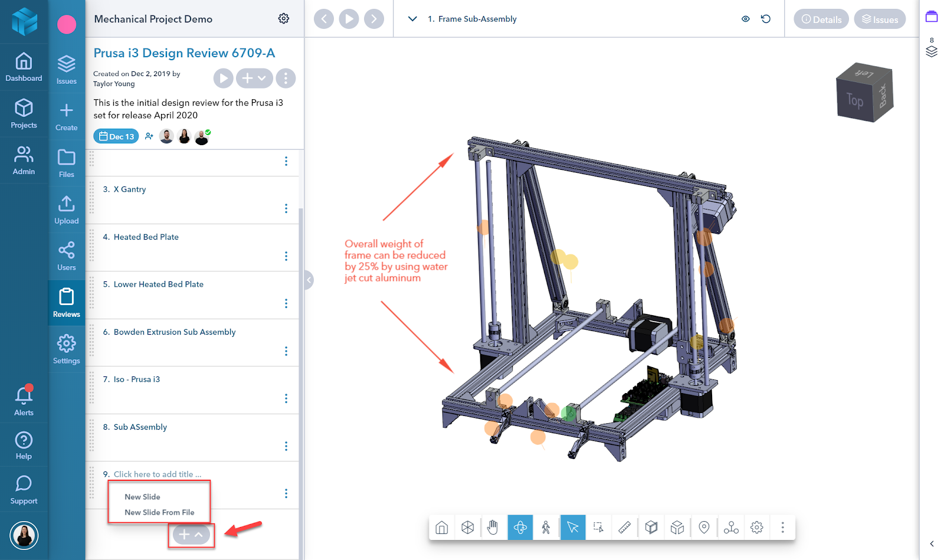Choose New Slide From File

click(x=159, y=512)
